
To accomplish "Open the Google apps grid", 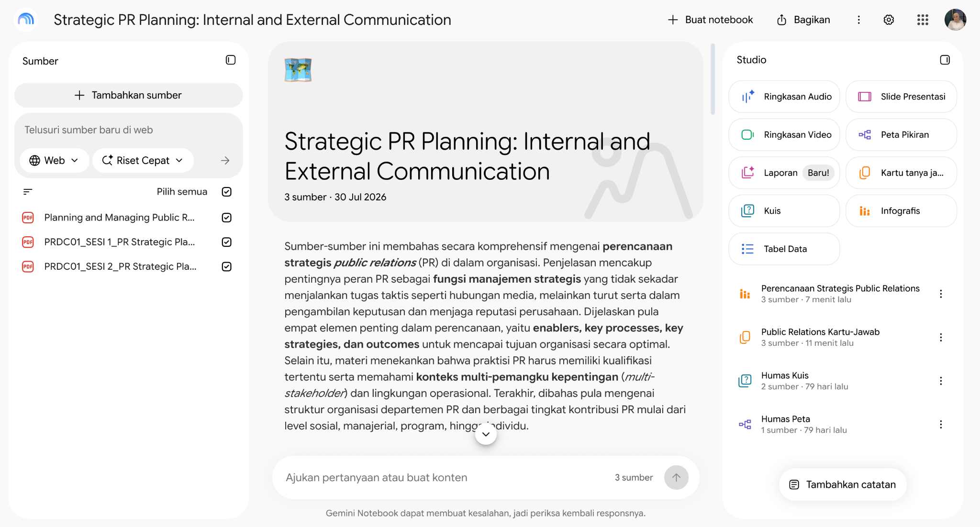I will pos(923,20).
